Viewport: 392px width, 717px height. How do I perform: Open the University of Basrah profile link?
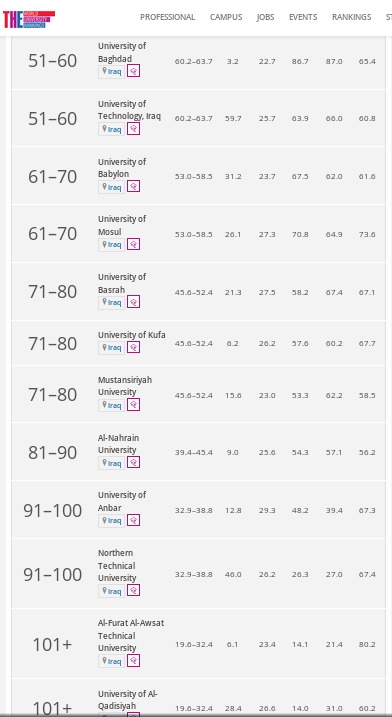(122, 283)
